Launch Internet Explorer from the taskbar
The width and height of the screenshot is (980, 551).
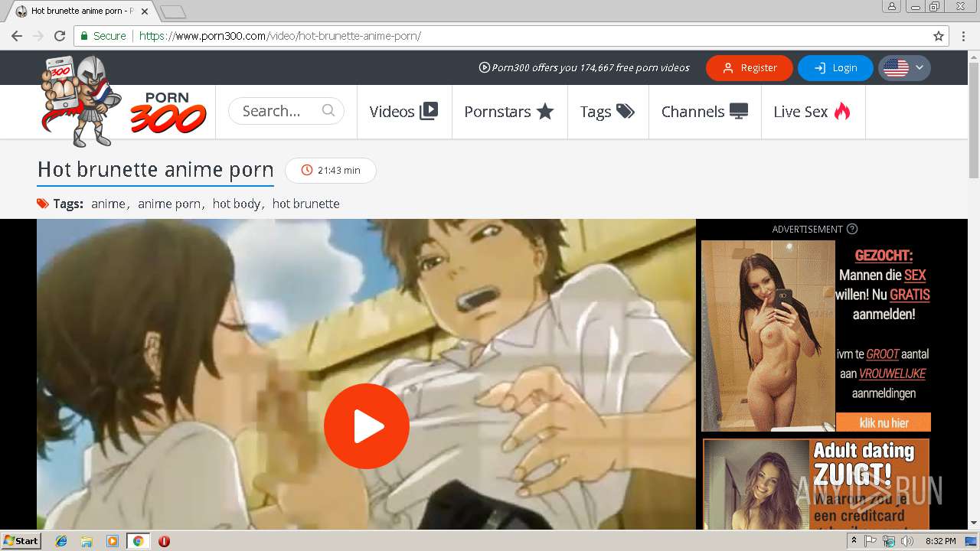point(61,541)
